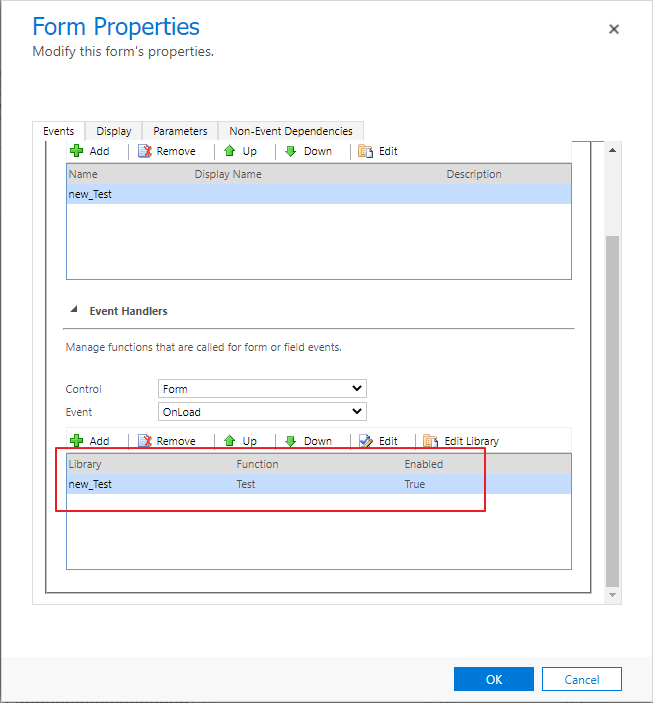Add a new form library
The image size is (653, 703).
90,151
